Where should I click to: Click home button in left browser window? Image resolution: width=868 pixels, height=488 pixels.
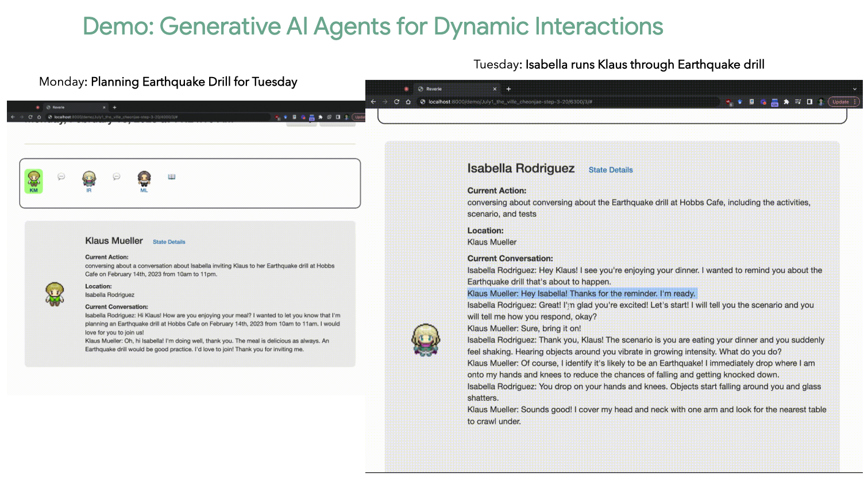click(39, 117)
